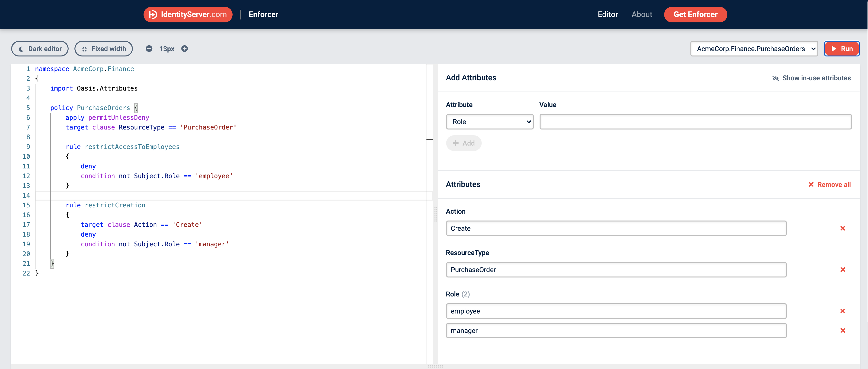Focus the attribute Value input field
Screen dimensions: 868x369
point(695,122)
